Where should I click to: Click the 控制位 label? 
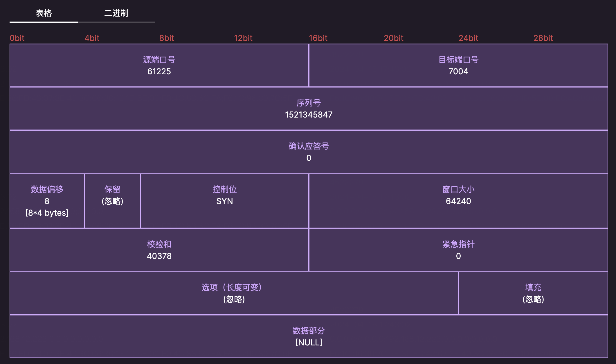pos(225,189)
